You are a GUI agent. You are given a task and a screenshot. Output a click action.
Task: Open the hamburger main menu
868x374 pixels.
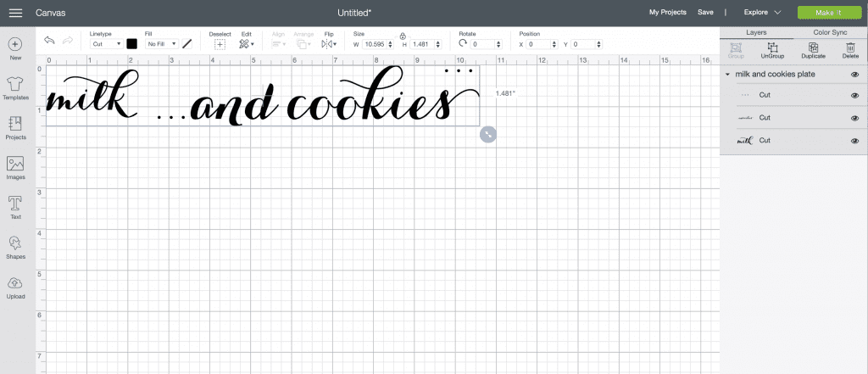(15, 12)
